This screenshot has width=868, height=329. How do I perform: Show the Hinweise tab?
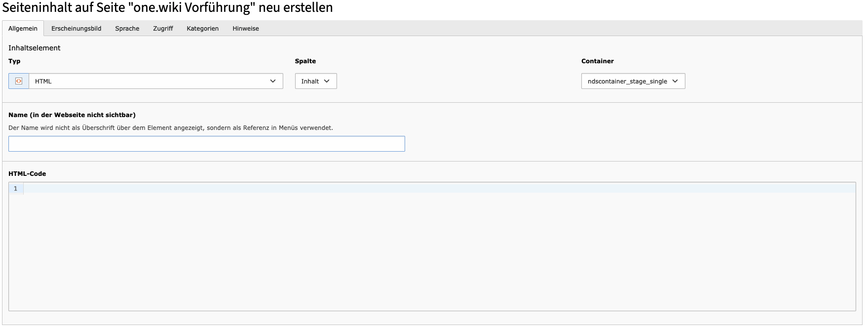pyautogui.click(x=246, y=28)
